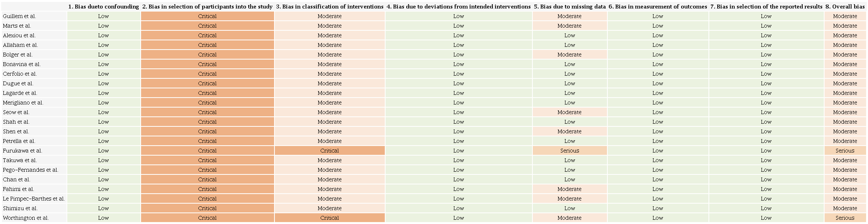The image size is (868, 224).
Task: Select the "Bias due to confounding" column header
Action: coord(103,7)
